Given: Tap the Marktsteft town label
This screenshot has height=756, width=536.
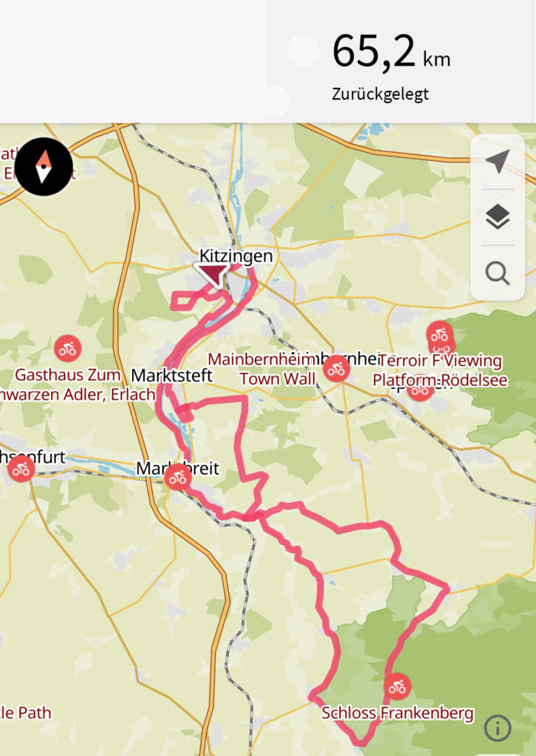Looking at the screenshot, I should click(171, 375).
